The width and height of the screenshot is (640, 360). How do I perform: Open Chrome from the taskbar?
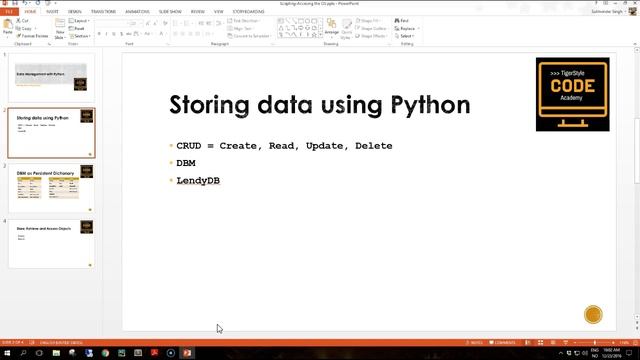click(x=105, y=353)
